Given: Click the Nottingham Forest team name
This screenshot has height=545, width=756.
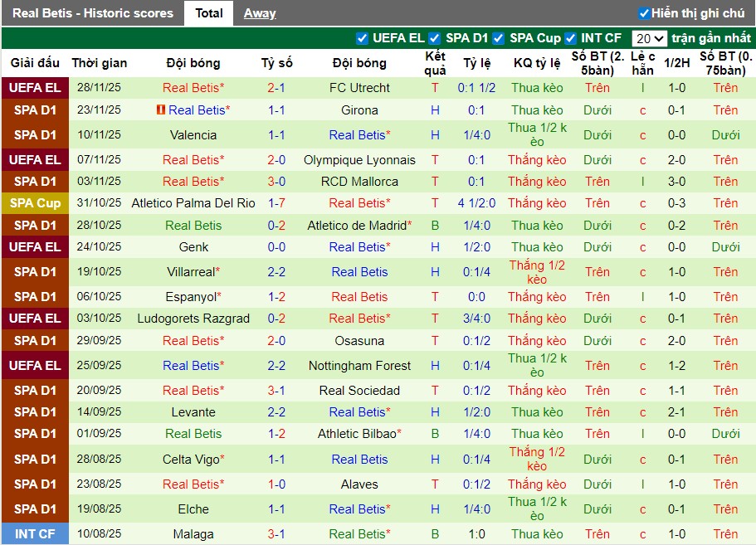Looking at the screenshot, I should click(359, 365).
